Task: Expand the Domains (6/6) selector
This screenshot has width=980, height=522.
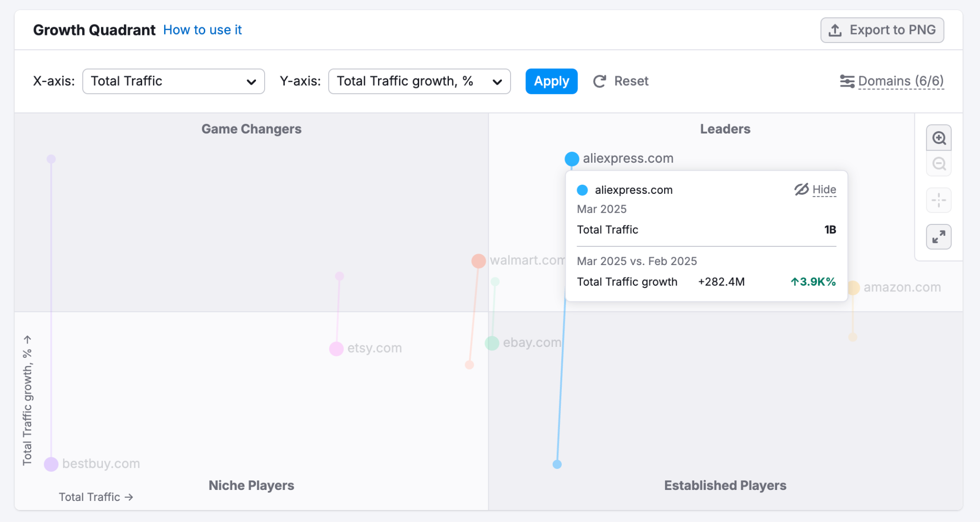Action: (x=901, y=81)
